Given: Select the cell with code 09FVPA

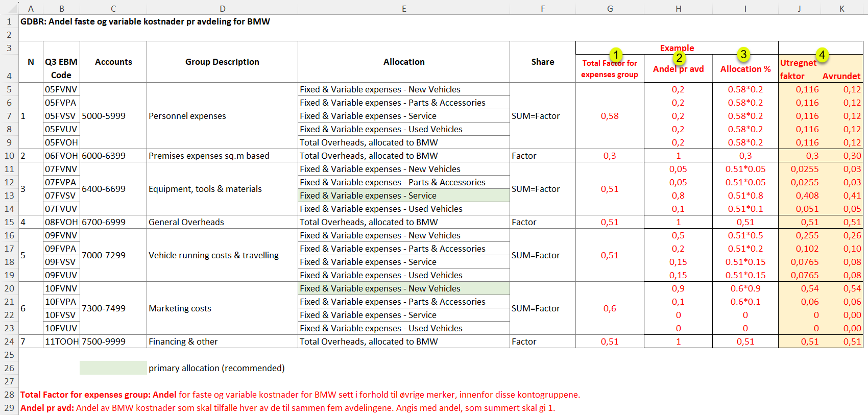Looking at the screenshot, I should tap(61, 249).
